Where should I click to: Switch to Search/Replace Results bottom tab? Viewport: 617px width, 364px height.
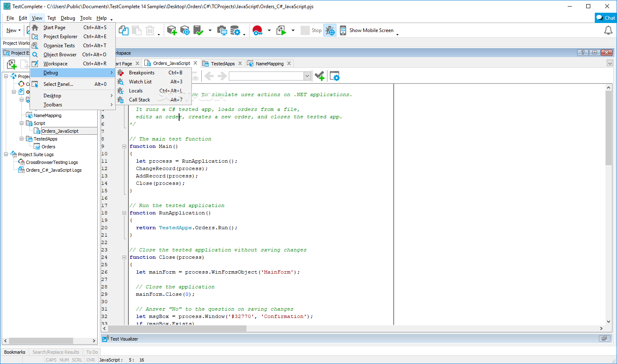pyautogui.click(x=56, y=352)
